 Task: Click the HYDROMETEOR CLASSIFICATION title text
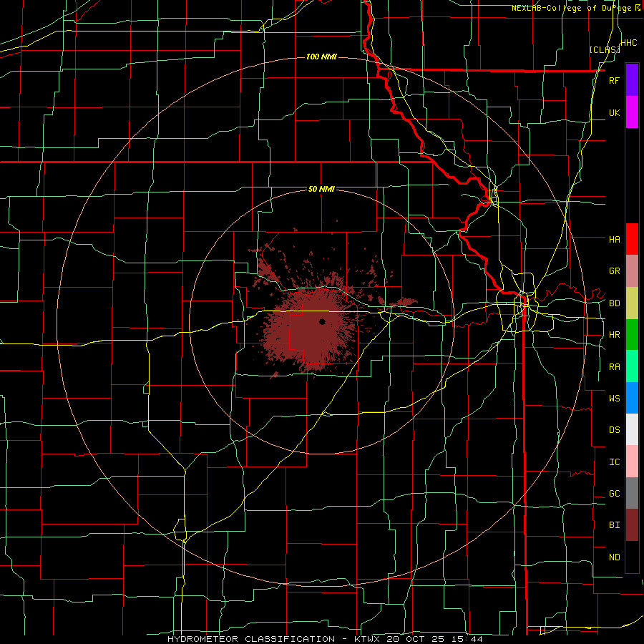point(251,639)
